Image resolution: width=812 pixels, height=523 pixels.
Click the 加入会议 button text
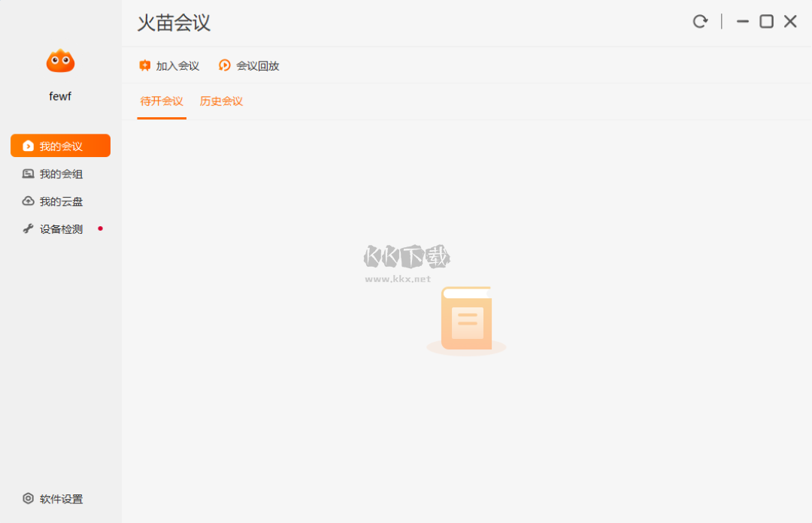(x=176, y=65)
